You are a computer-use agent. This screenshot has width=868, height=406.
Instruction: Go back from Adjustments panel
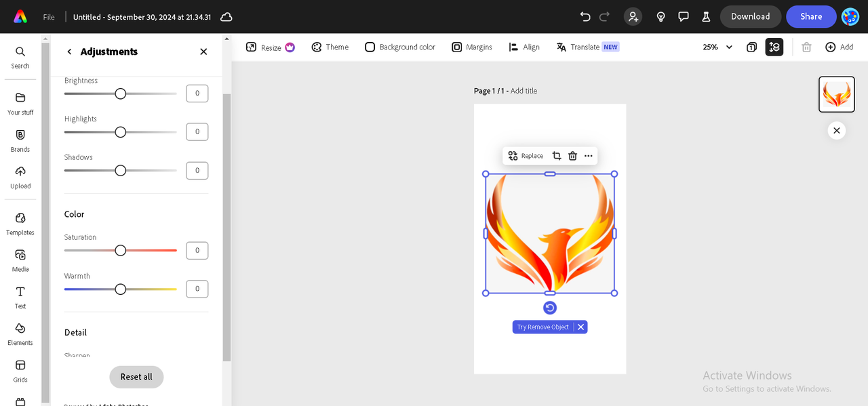pos(69,52)
